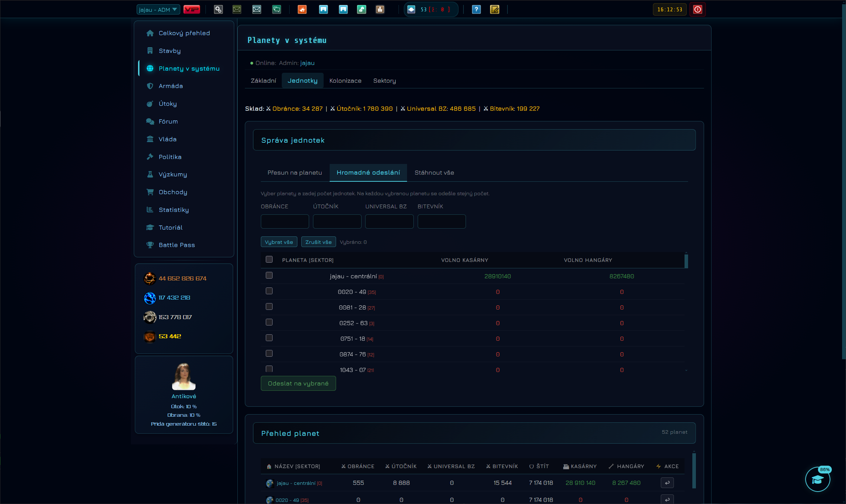Open Planety v systému in the sidebar

pos(189,69)
